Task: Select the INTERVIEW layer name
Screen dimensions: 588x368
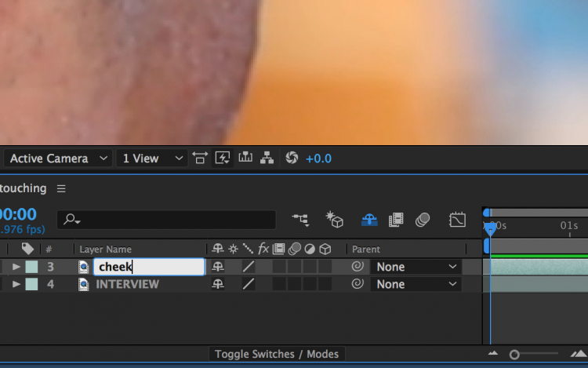Action: click(127, 284)
